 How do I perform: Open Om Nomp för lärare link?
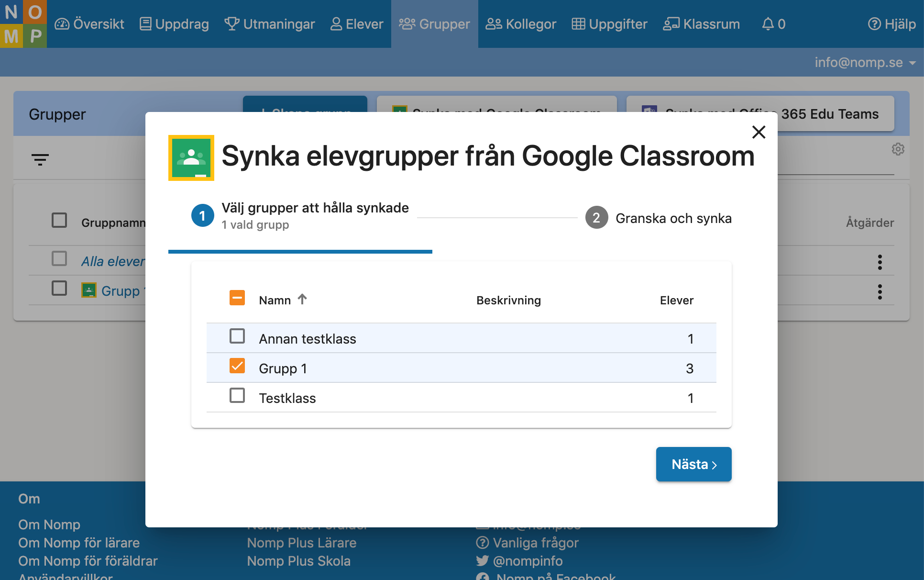pos(79,543)
